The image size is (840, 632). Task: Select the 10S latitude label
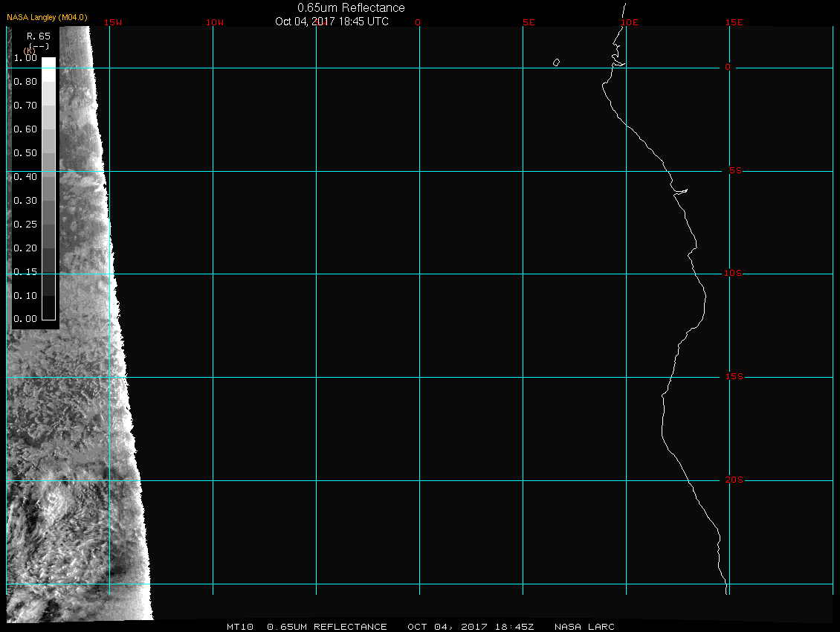tap(733, 274)
